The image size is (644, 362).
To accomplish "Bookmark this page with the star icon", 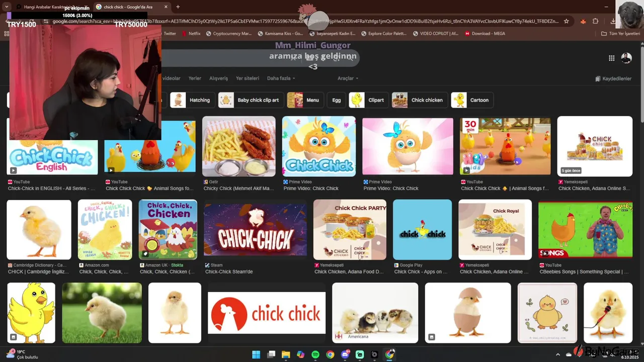I will pyautogui.click(x=566, y=21).
